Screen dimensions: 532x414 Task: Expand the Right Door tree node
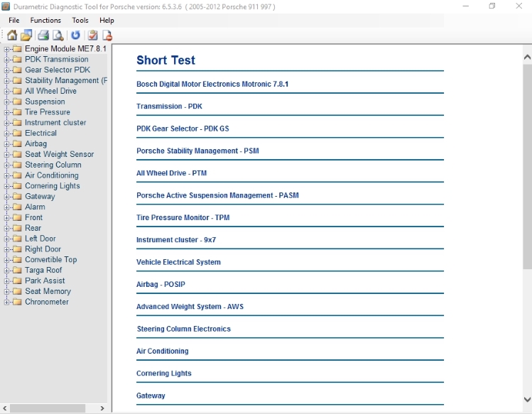[6, 249]
